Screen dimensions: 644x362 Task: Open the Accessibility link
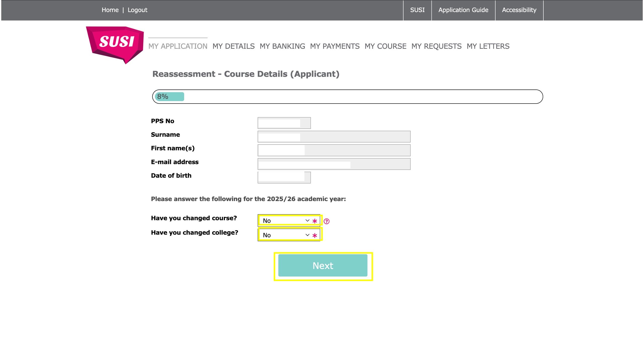[x=519, y=10]
